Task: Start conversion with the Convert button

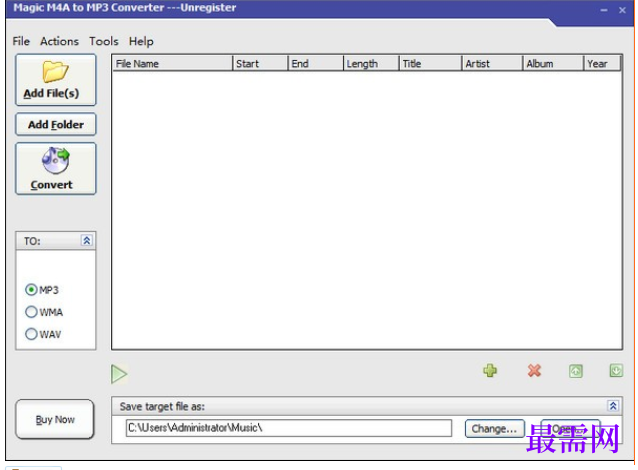Action: pyautogui.click(x=56, y=168)
